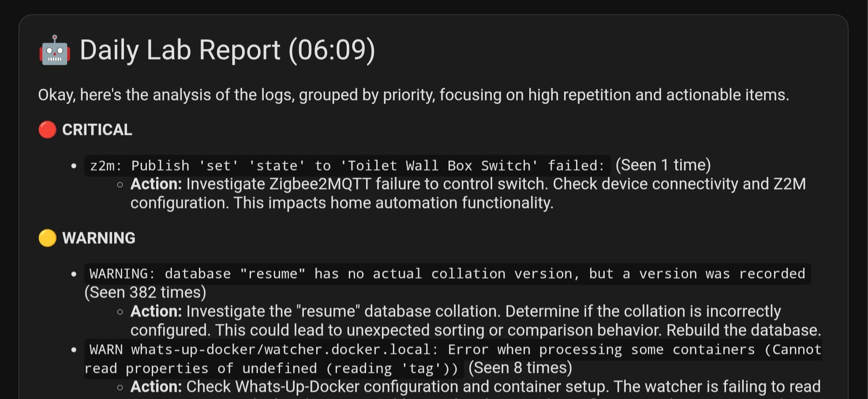Click the bold "Action:" label for Zigbee2MQTT
Image resolution: width=868 pixels, height=399 pixels.
[x=156, y=184]
